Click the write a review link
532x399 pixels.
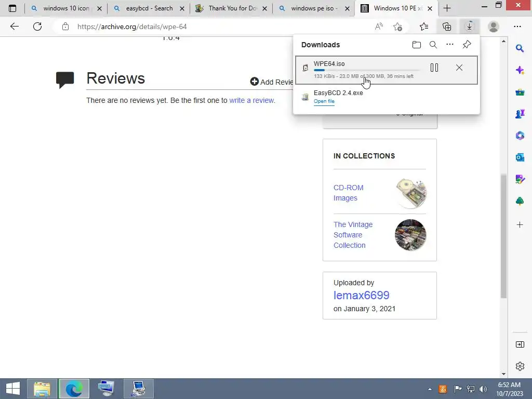pos(251,100)
